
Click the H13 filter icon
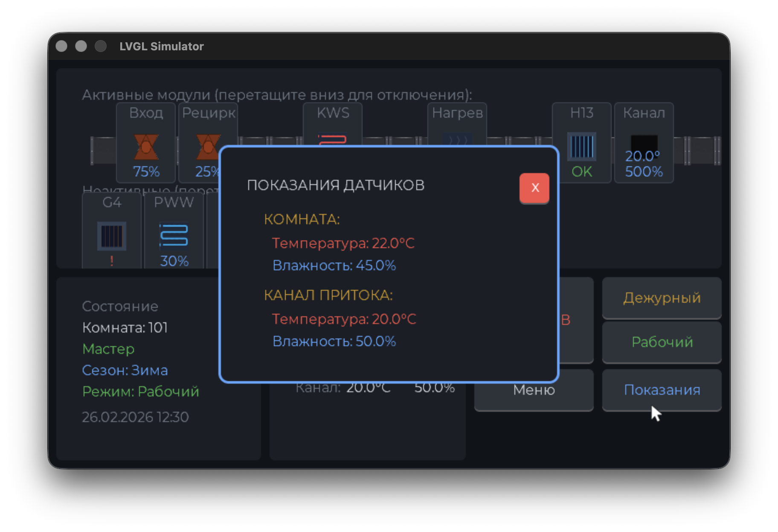[581, 147]
